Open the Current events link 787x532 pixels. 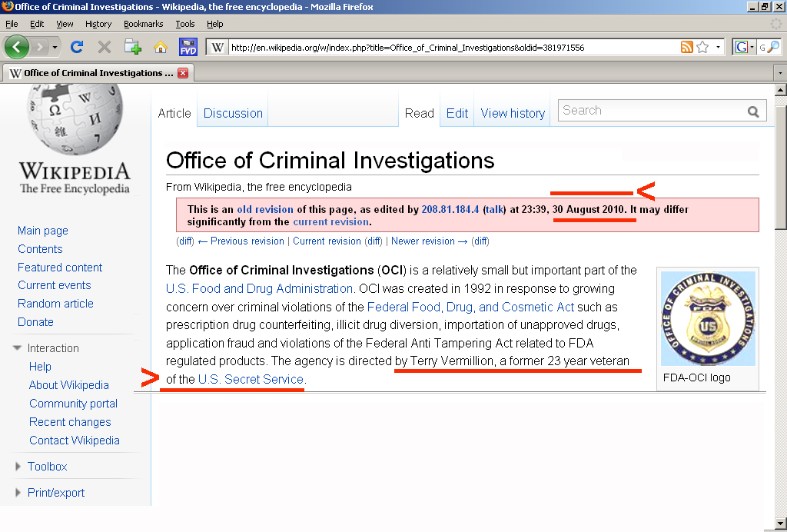click(x=55, y=285)
